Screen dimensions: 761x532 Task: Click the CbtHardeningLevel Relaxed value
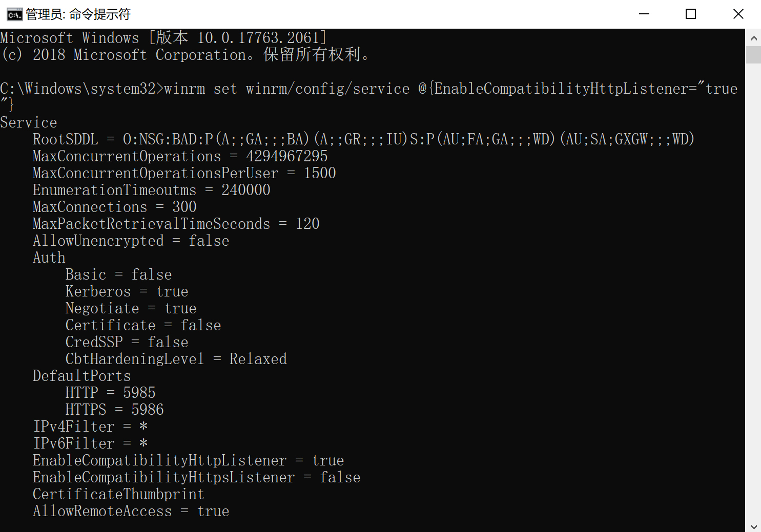[x=258, y=359]
